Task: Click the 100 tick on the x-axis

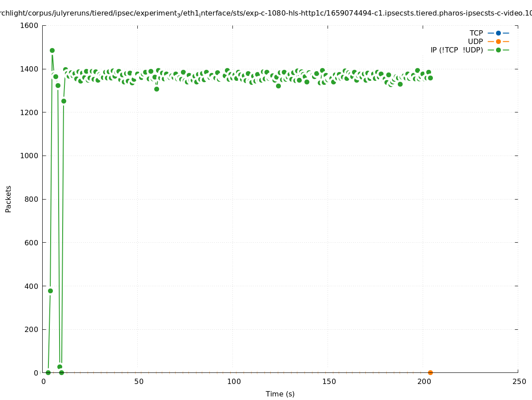Action: 233,381
